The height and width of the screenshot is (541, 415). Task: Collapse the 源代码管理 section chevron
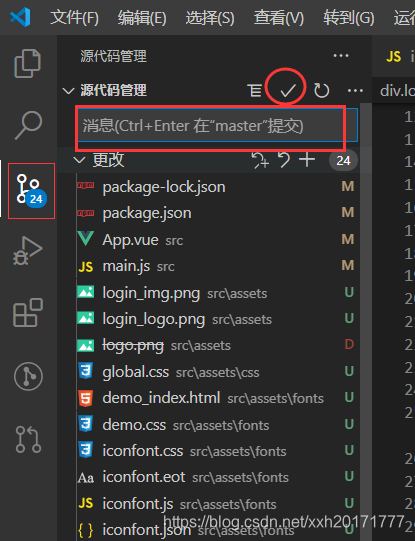(68, 91)
